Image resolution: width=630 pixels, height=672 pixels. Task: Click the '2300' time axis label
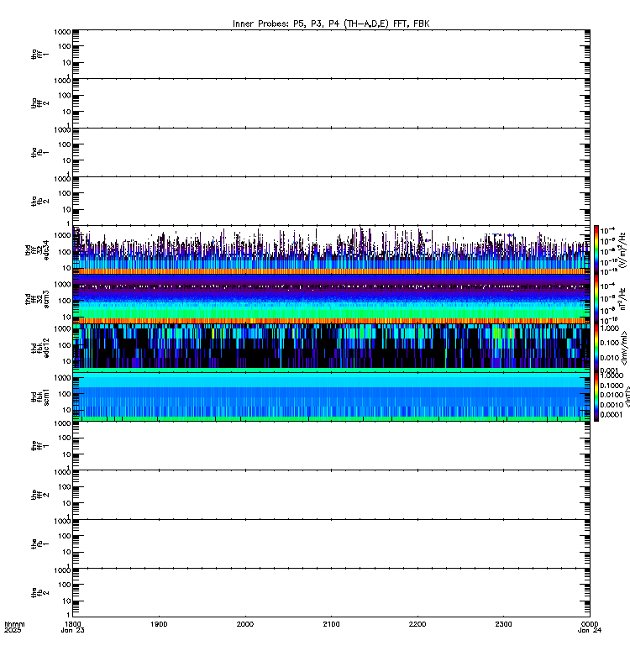click(x=503, y=624)
